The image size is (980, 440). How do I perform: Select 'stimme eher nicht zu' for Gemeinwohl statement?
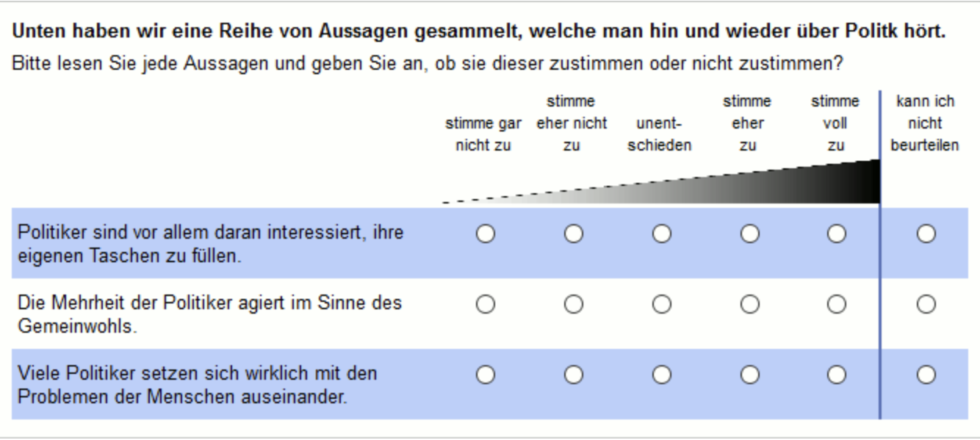[574, 303]
